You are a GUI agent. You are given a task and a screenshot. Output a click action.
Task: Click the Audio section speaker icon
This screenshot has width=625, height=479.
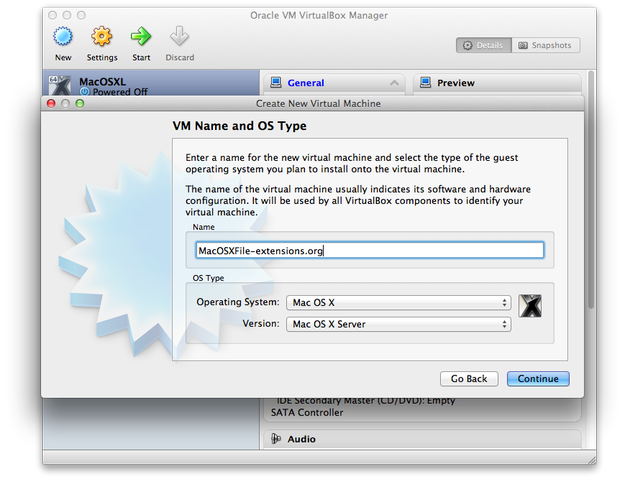tap(276, 439)
